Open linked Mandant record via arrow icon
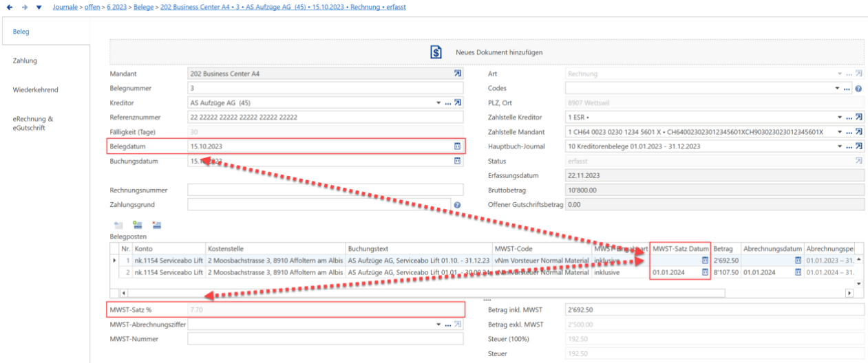The width and height of the screenshot is (868, 363). click(457, 74)
